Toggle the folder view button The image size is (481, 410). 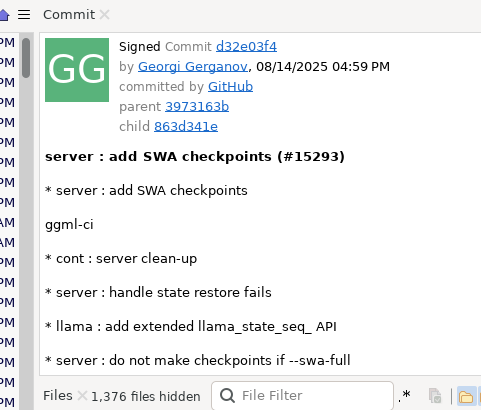coord(466,396)
